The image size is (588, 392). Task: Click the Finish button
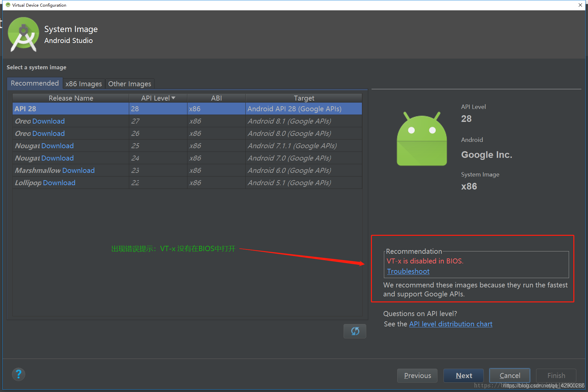556,376
